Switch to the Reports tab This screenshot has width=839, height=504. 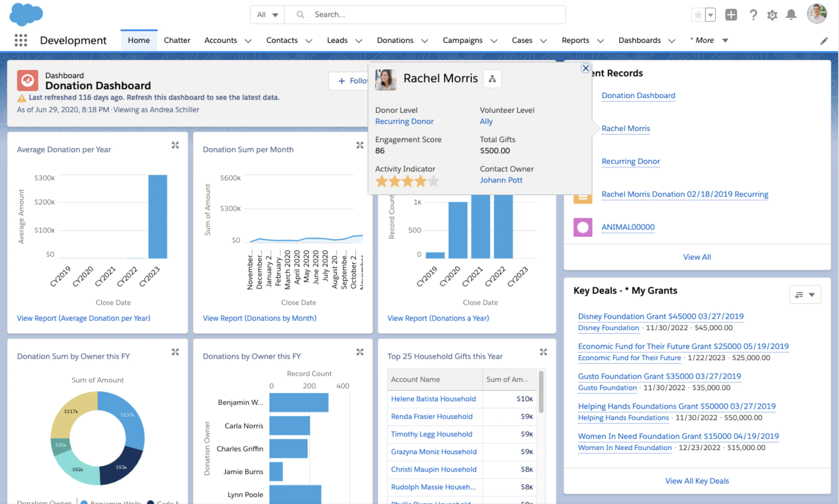(x=575, y=40)
